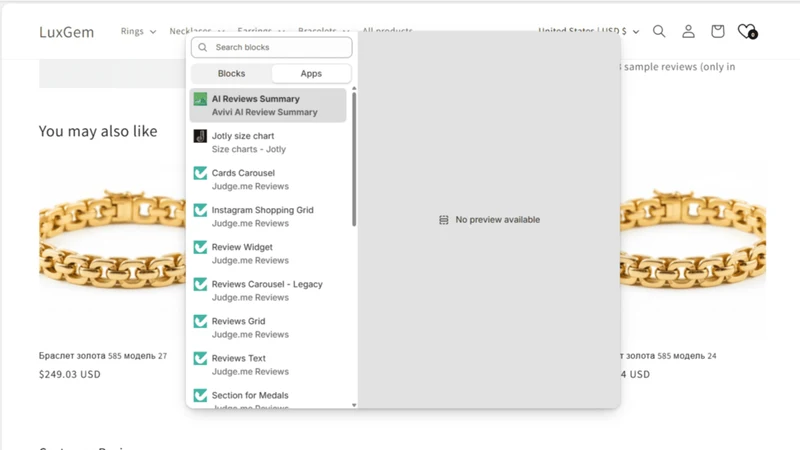Screen dimensions: 800x450
Task: Click the Judge.me icon beside Instagram Shopping Grid
Action: tap(201, 210)
